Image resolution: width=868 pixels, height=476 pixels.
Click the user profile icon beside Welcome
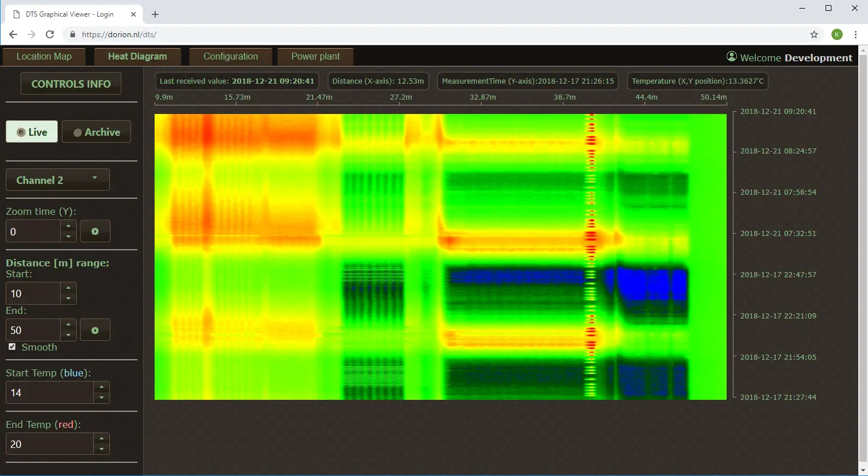click(x=731, y=57)
